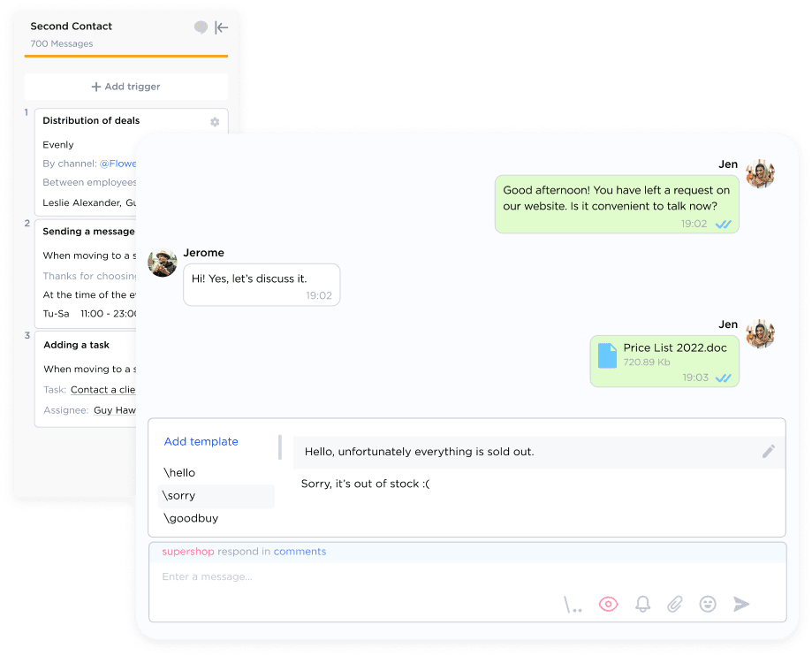Open the Contact a client task link
Screen dimensions: 812x656
tap(103, 389)
